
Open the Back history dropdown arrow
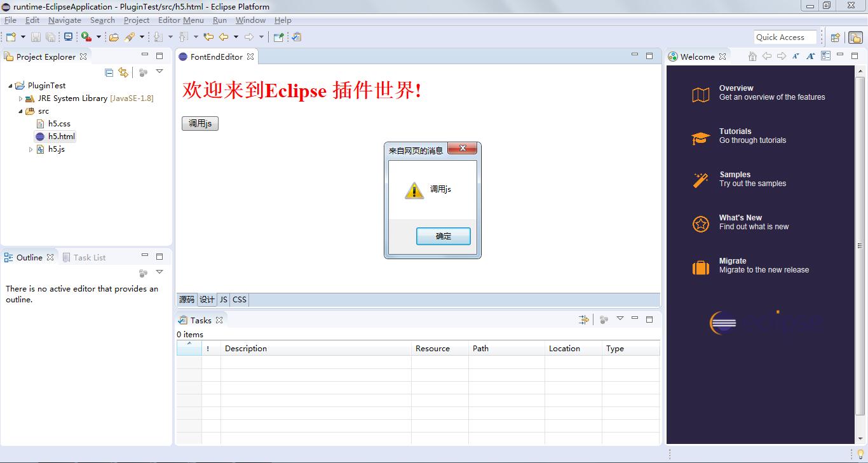pyautogui.click(x=236, y=37)
